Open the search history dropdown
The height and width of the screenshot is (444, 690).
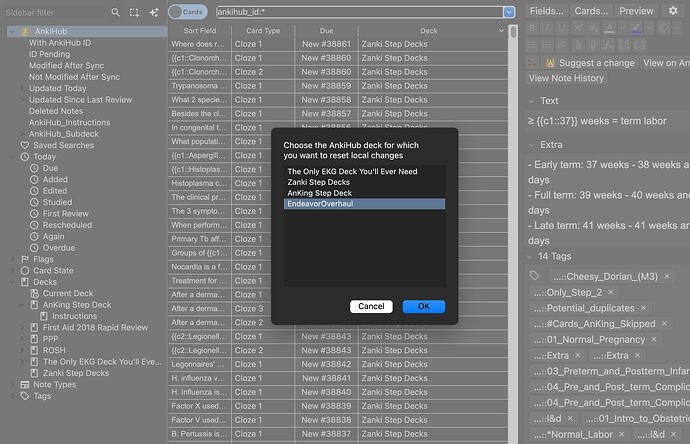[x=509, y=12]
